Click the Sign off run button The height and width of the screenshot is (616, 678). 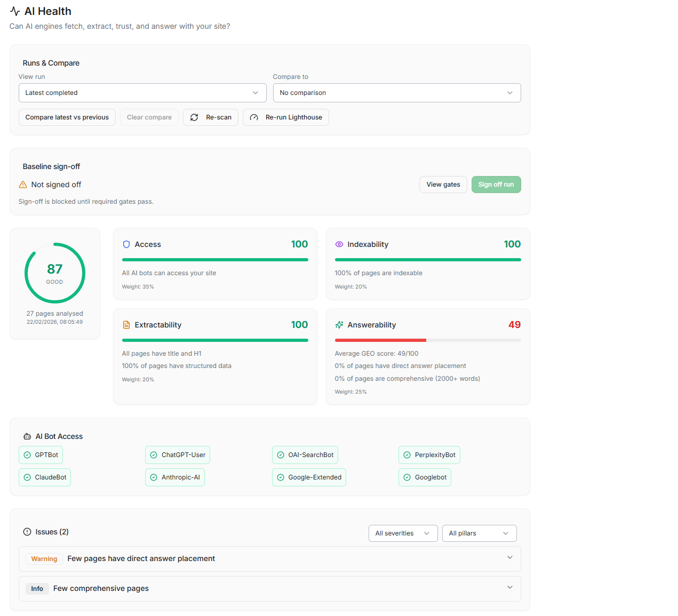496,184
